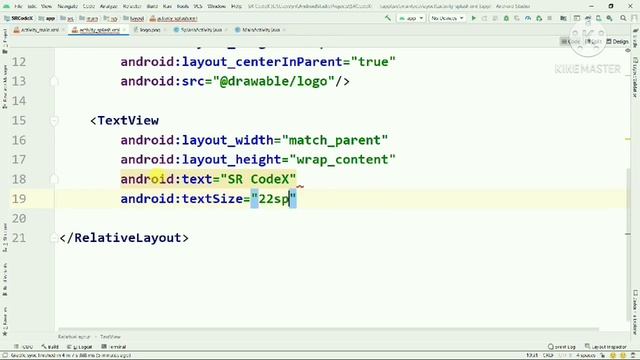Click the Profile app gauge icon
Viewport: 640px width, 360px height.
coord(528,18)
